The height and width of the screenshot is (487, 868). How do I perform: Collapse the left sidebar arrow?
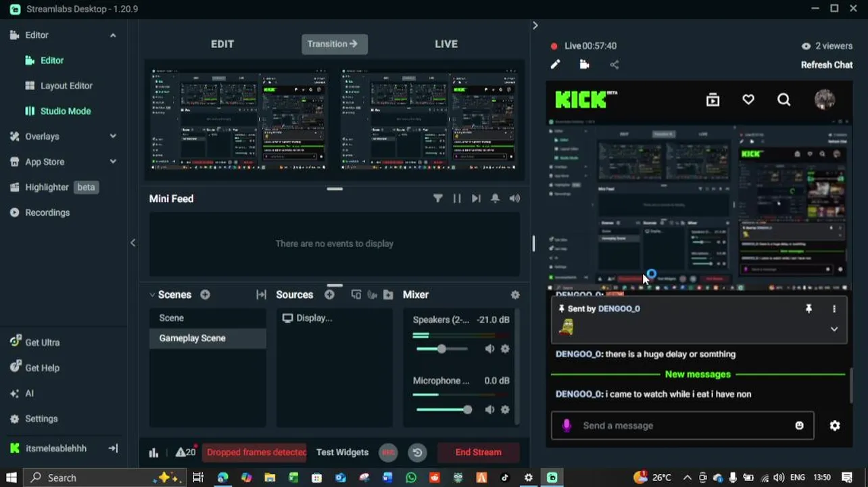(132, 243)
